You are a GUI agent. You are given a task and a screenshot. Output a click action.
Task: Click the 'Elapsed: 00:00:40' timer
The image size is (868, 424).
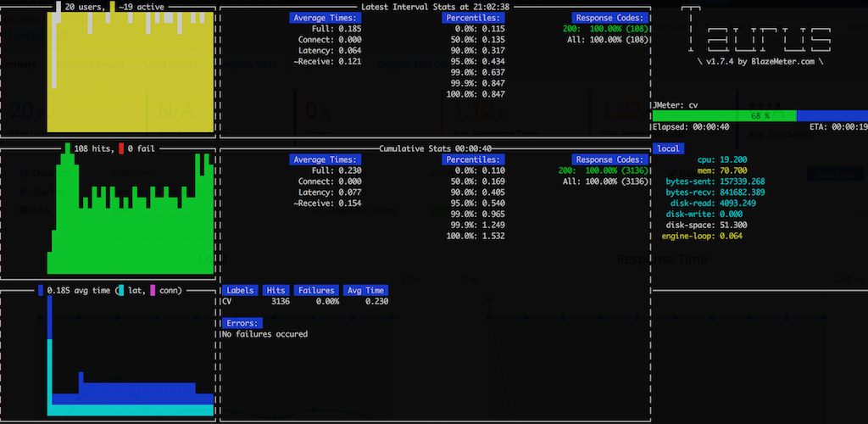point(691,126)
